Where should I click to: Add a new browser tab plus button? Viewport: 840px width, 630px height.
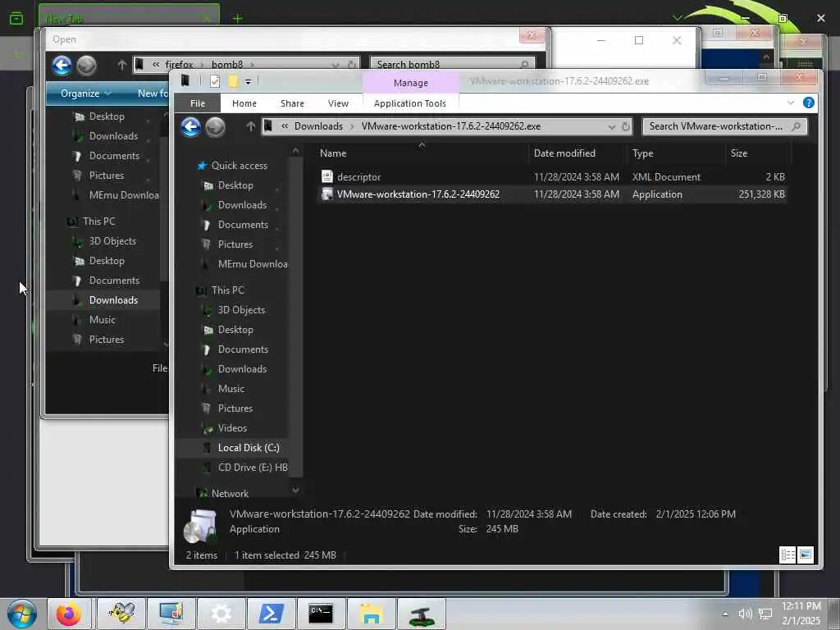pos(237,18)
